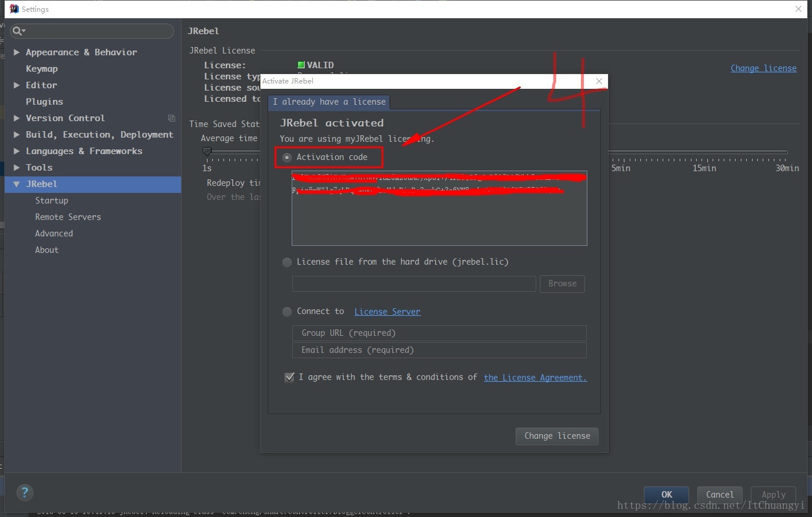Open Keymap settings

[42, 69]
